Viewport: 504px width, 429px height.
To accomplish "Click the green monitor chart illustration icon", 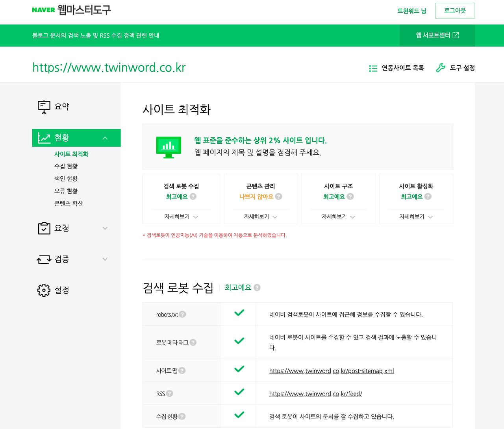I will tap(169, 147).
